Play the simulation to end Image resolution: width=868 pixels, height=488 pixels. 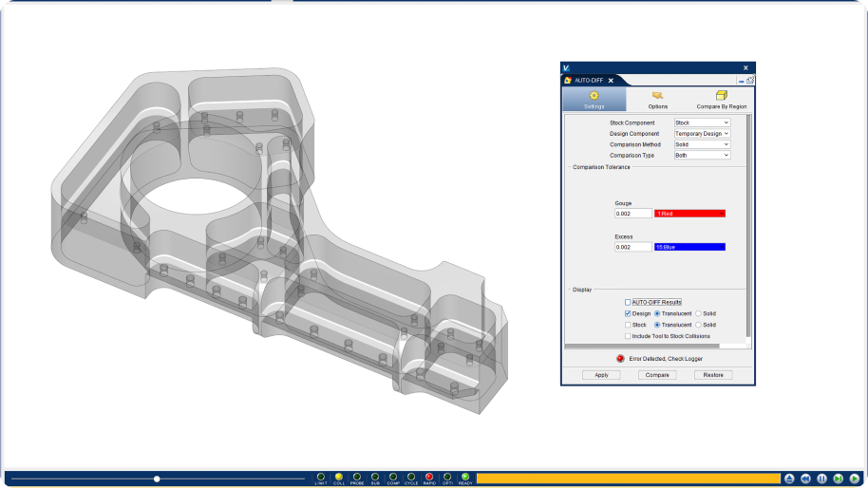855,479
